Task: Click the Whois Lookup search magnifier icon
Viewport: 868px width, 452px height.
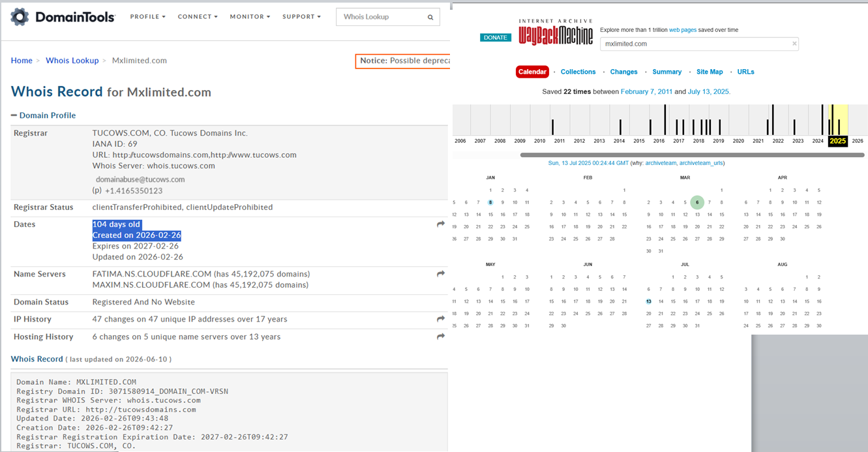Action: coord(430,18)
